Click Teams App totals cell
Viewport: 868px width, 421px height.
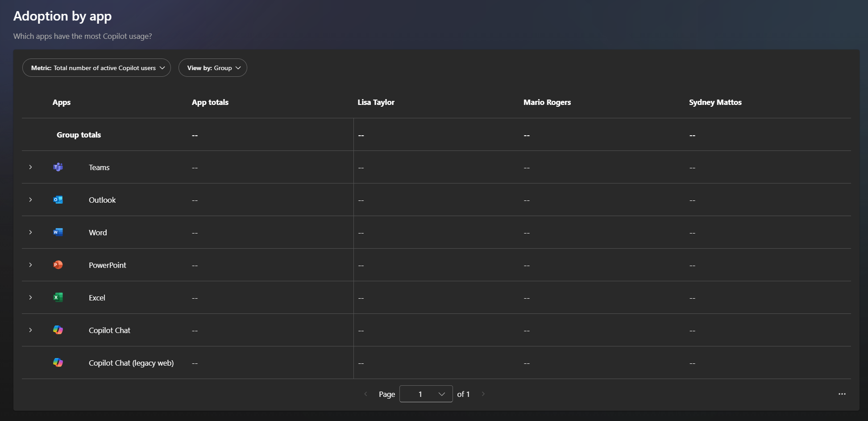point(195,168)
